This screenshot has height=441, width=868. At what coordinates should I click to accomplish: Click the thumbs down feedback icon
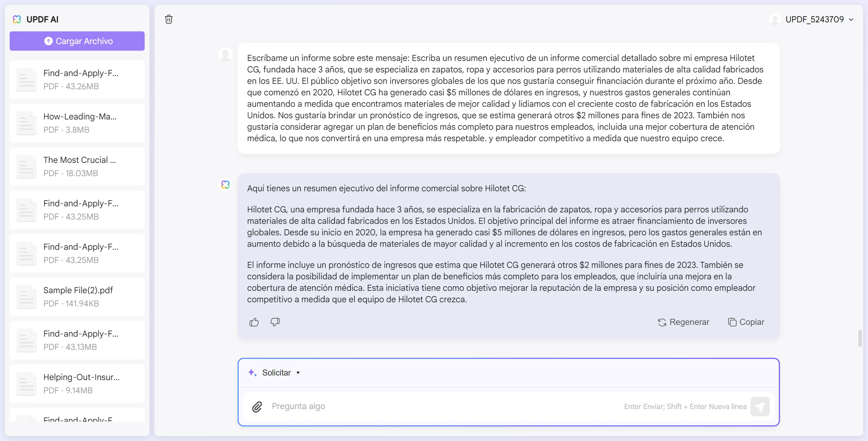275,322
